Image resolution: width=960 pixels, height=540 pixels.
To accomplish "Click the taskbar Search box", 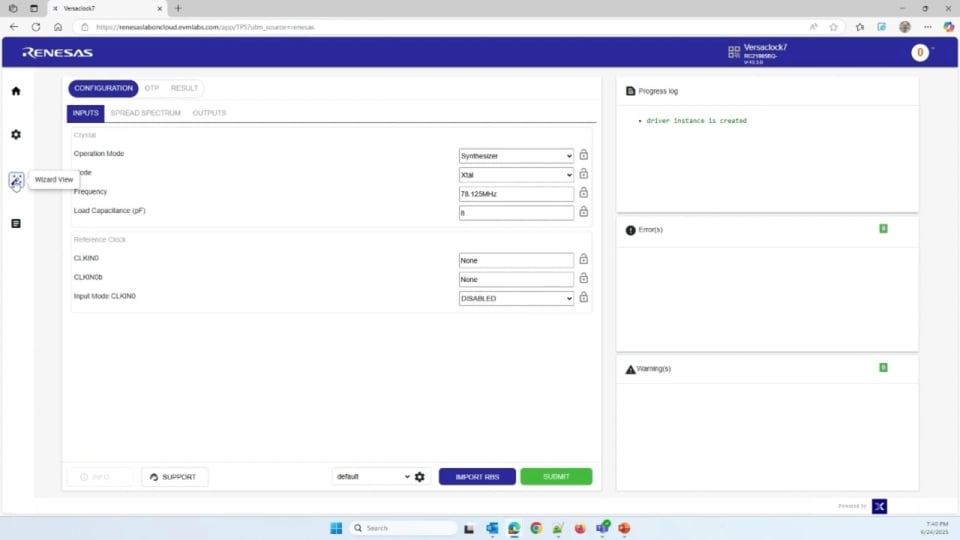I will pyautogui.click(x=403, y=528).
